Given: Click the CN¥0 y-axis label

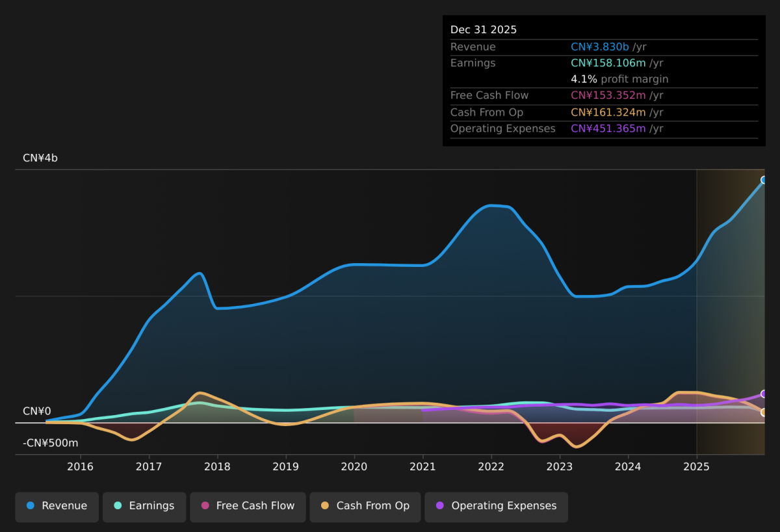Looking at the screenshot, I should (37, 411).
